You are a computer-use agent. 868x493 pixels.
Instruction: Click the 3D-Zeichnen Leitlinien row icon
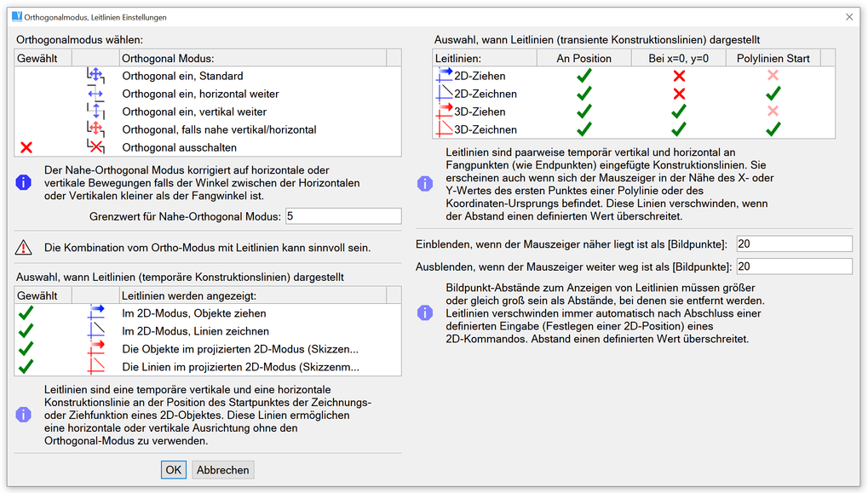444,129
